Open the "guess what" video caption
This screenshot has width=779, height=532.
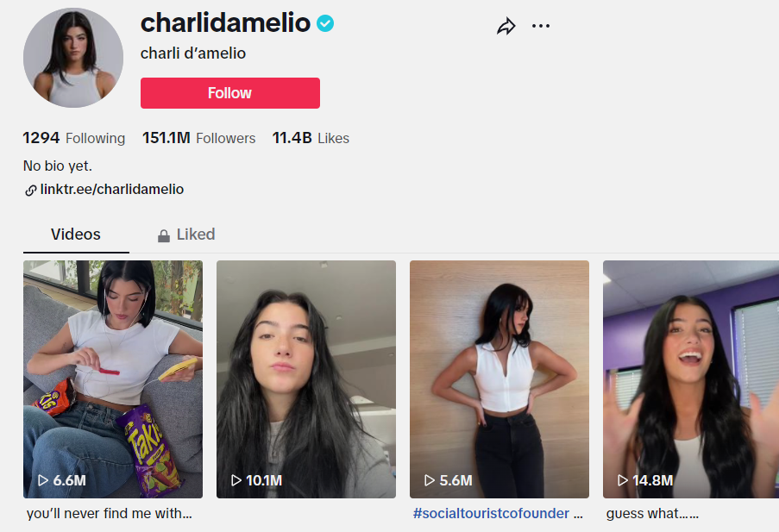(652, 514)
